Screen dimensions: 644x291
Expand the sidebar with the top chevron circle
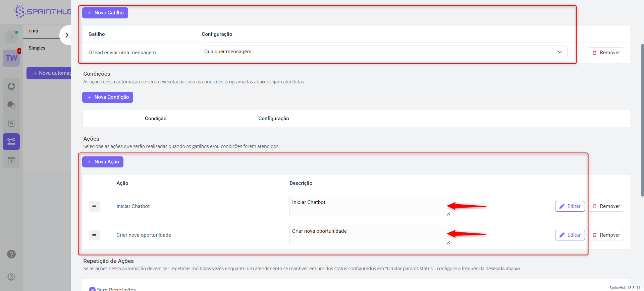(11, 37)
